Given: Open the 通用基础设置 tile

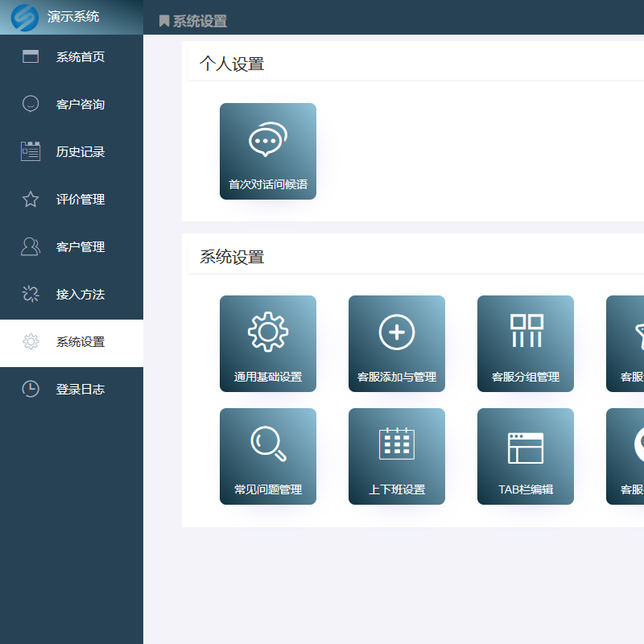Looking at the screenshot, I should coord(268,344).
